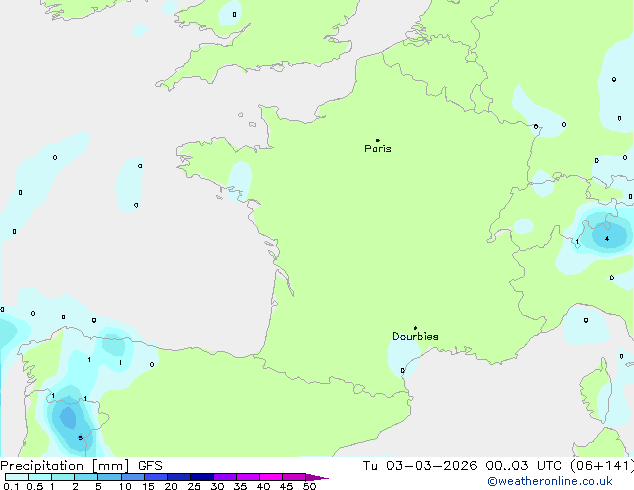Click the GFS model label
The height and width of the screenshot is (490, 634).
[x=150, y=466]
